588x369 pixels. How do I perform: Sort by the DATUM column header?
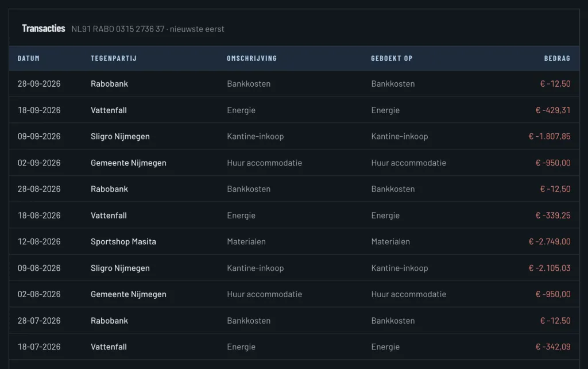click(x=29, y=58)
